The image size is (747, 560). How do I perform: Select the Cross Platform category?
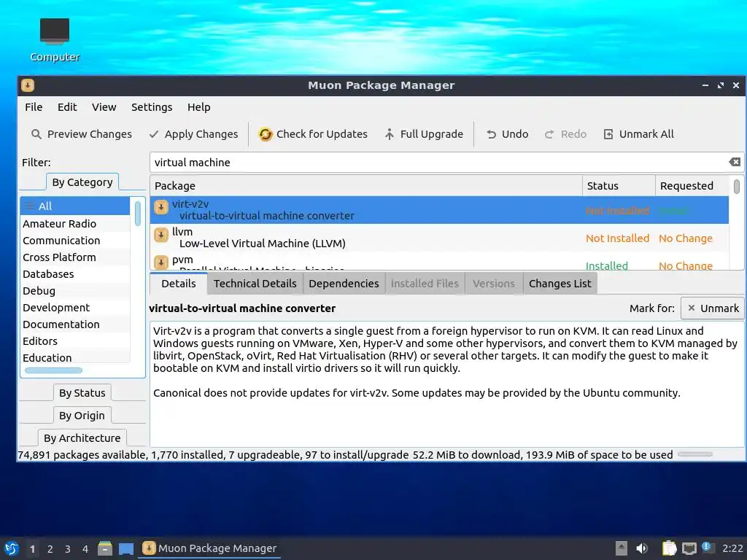(x=75, y=257)
